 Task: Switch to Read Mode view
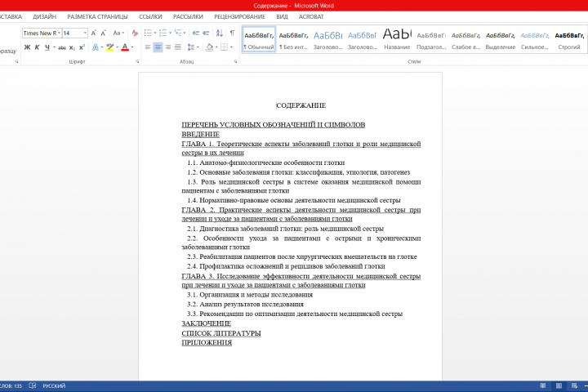tap(542, 385)
